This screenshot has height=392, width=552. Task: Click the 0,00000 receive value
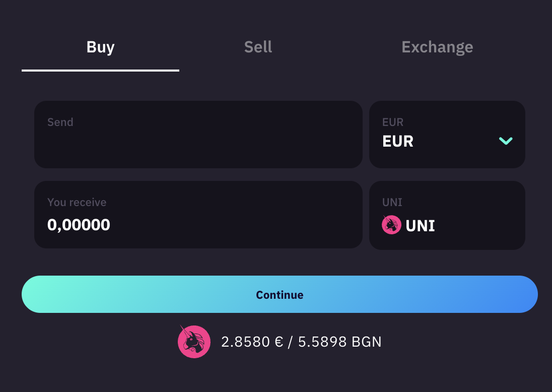point(79,225)
